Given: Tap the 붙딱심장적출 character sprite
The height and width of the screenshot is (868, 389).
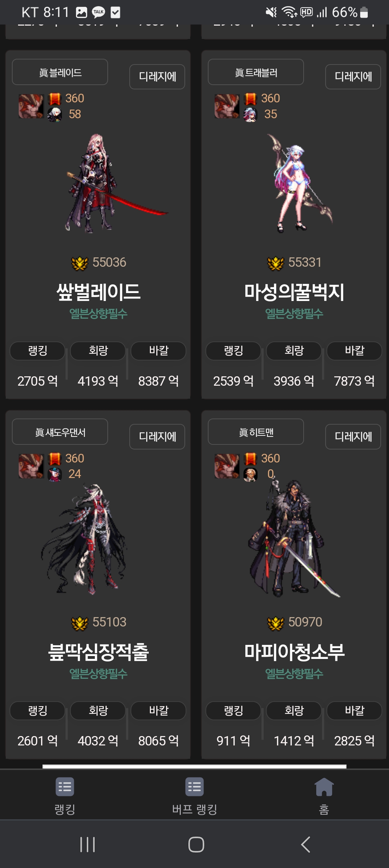Looking at the screenshot, I should (x=85, y=539).
